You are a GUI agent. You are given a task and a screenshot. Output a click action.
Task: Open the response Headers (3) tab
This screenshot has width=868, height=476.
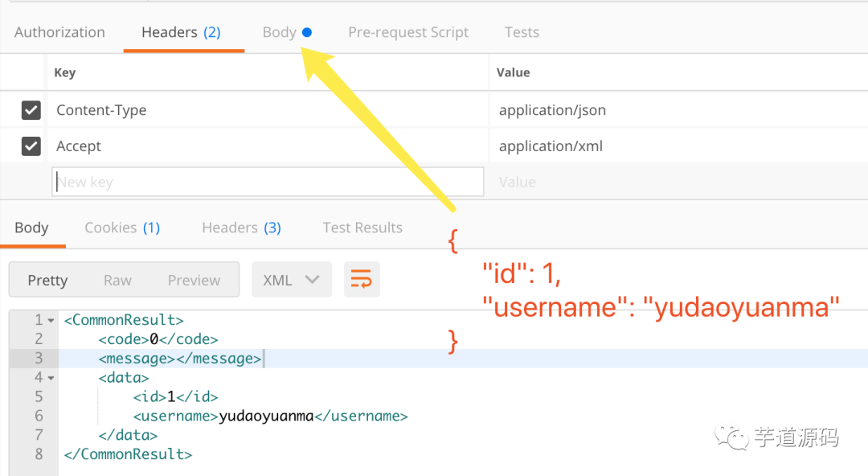(x=241, y=228)
